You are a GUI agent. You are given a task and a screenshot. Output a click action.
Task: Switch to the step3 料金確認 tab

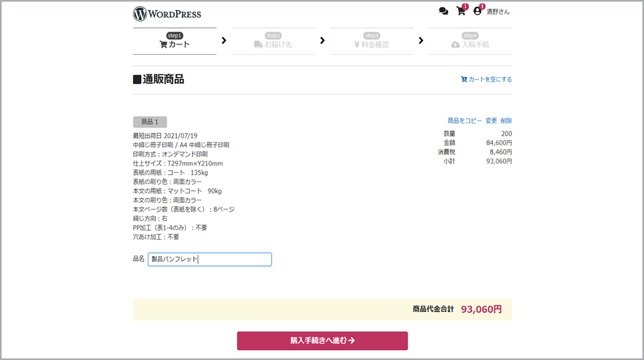[371, 41]
